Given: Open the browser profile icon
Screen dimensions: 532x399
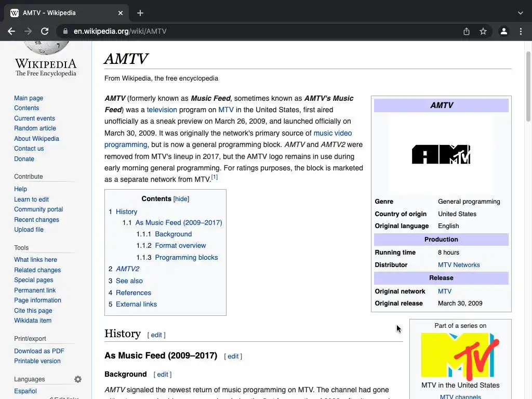Looking at the screenshot, I should [x=504, y=31].
